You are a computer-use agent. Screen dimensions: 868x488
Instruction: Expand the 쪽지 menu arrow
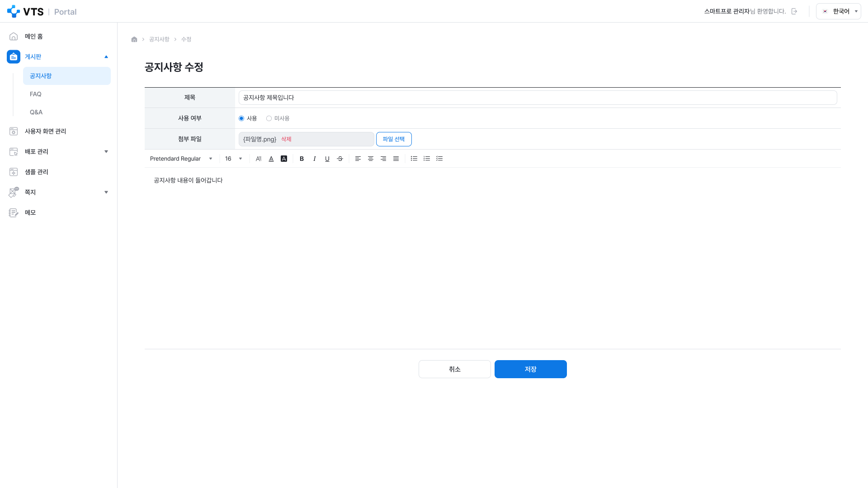pyautogui.click(x=106, y=192)
